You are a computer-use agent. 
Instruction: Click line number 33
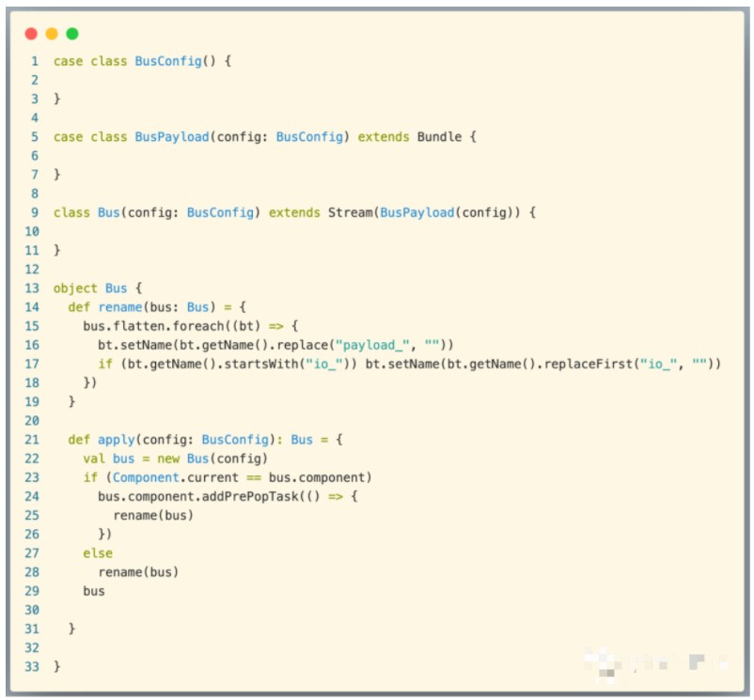(32, 666)
